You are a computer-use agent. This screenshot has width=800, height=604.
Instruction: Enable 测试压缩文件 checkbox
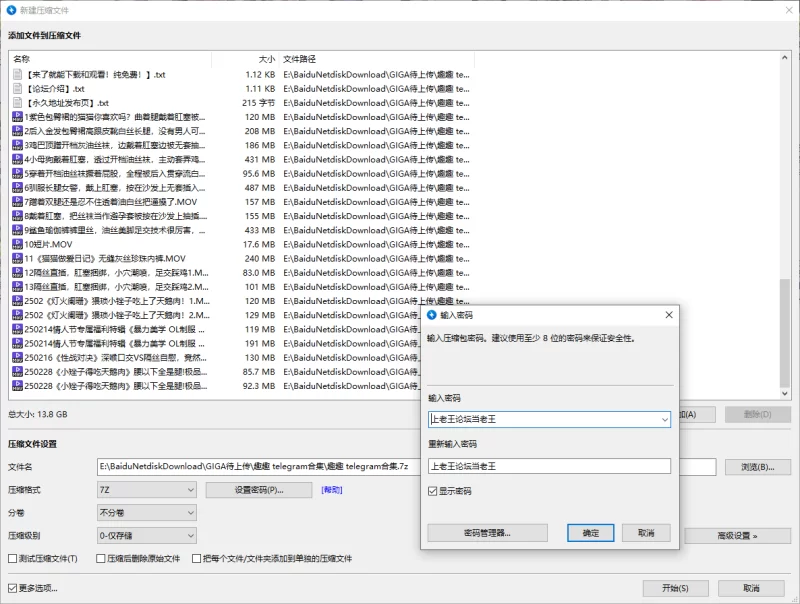click(x=13, y=558)
